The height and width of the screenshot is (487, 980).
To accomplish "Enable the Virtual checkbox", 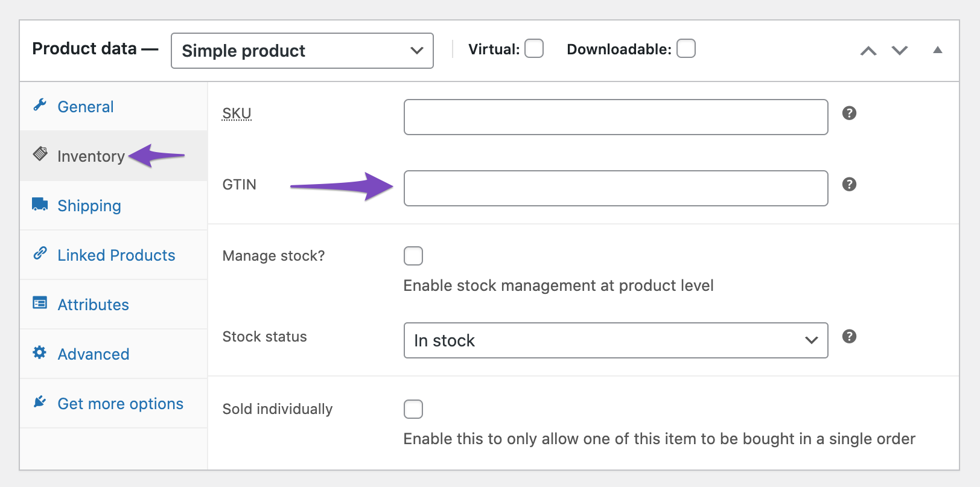I will point(534,48).
